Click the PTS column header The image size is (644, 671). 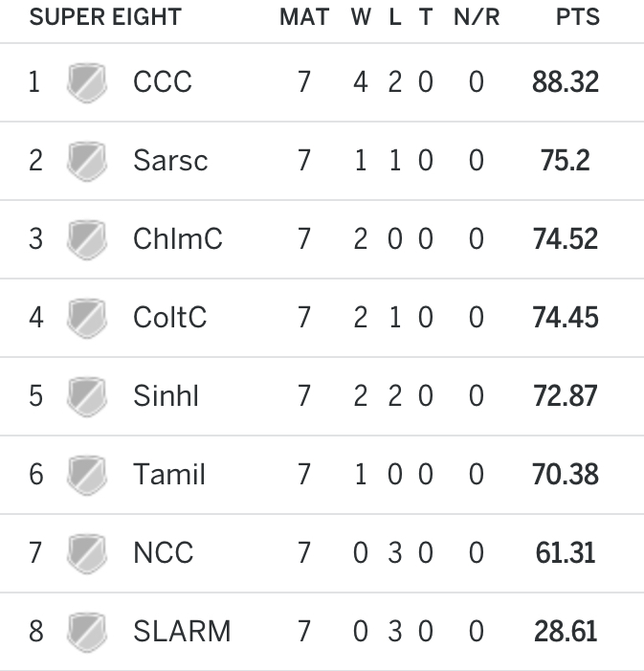[578, 18]
